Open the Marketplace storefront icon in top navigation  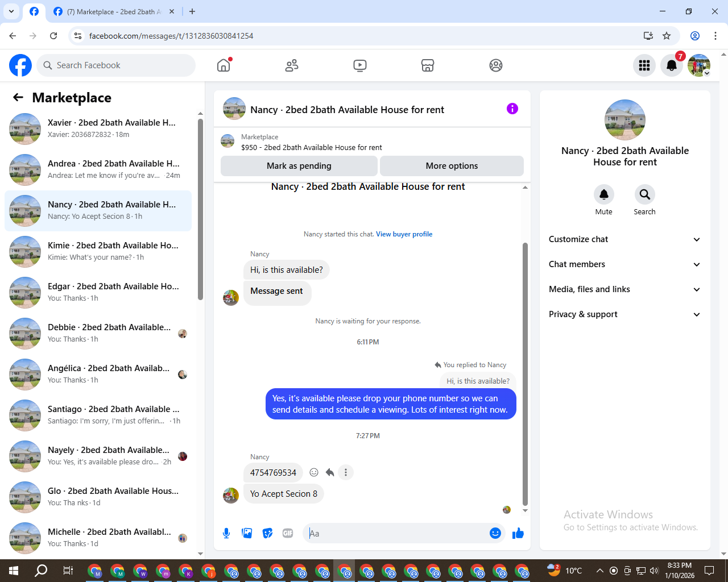tap(428, 65)
